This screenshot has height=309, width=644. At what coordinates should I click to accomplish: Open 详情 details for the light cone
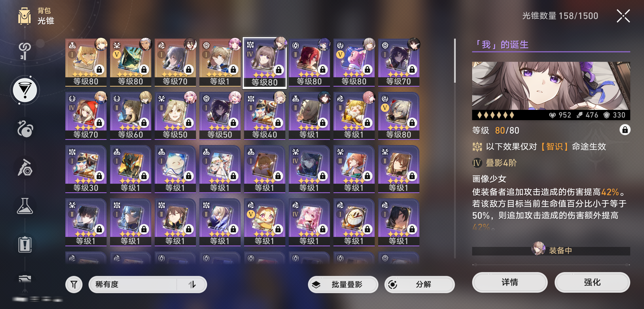click(510, 282)
